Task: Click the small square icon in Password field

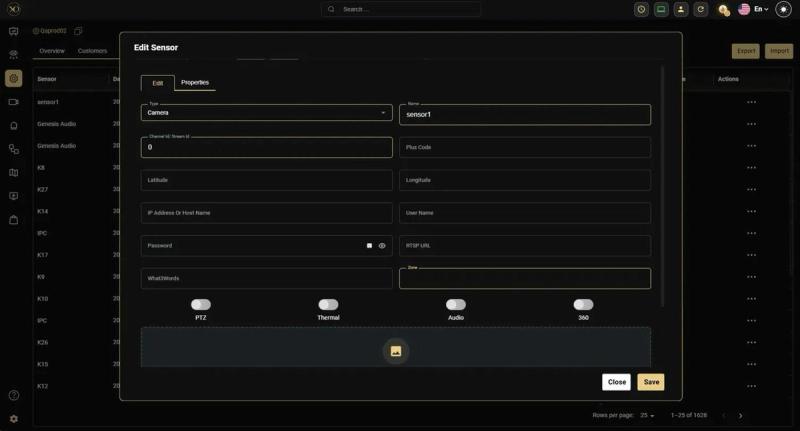Action: coord(369,246)
